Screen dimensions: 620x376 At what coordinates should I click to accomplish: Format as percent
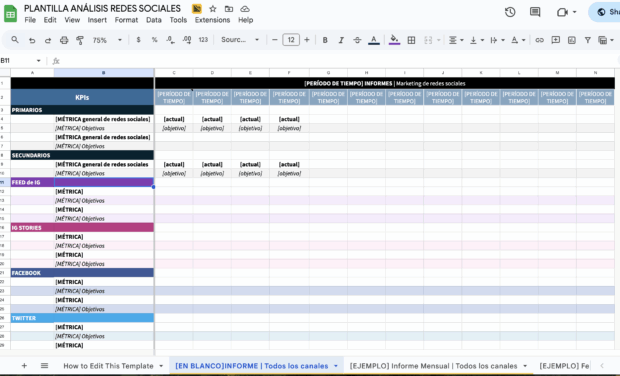pyautogui.click(x=154, y=40)
